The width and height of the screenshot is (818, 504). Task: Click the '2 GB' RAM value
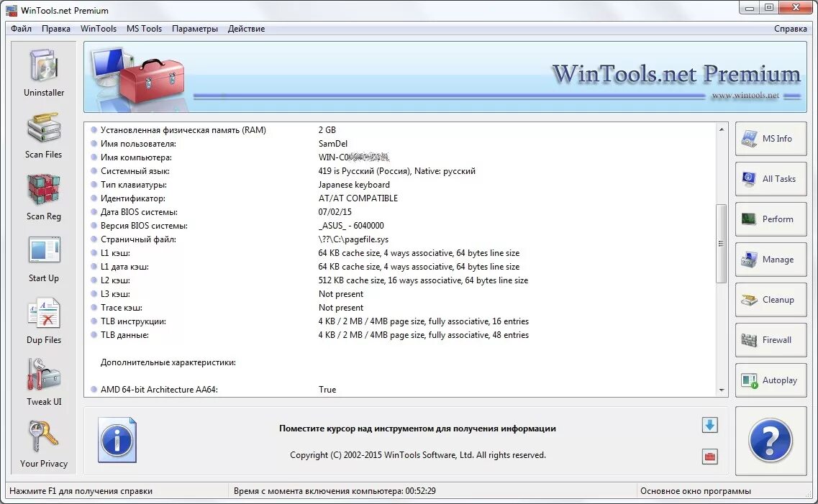327,130
